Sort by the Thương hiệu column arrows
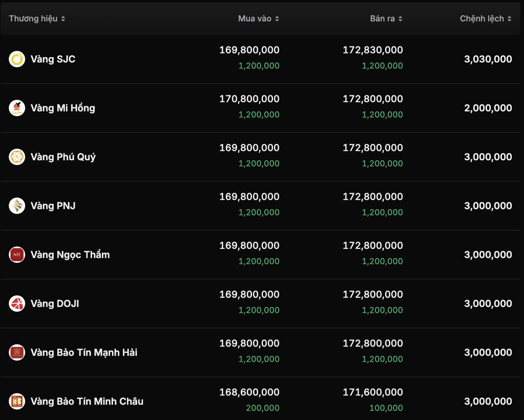Screen dimensions: 524x420 click(x=63, y=19)
